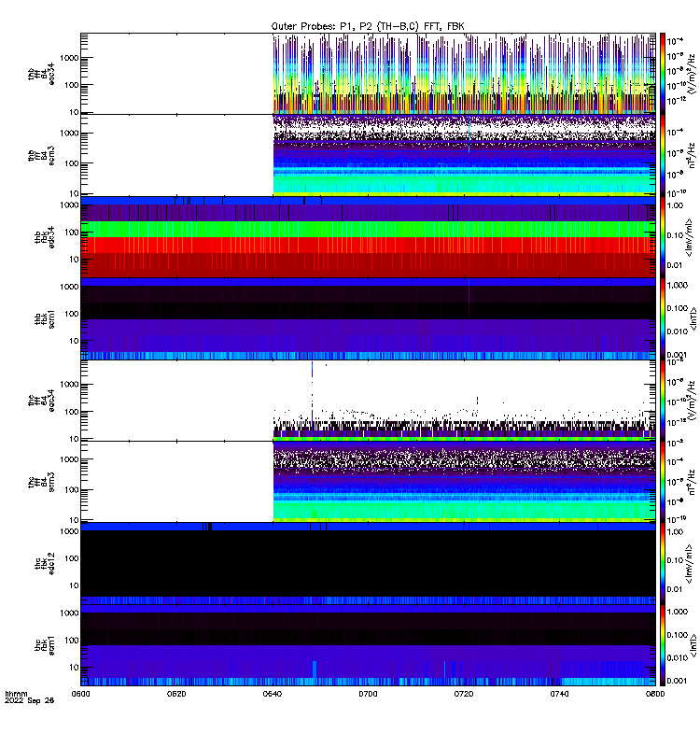Click the 0600 time axis label

pos(80,694)
